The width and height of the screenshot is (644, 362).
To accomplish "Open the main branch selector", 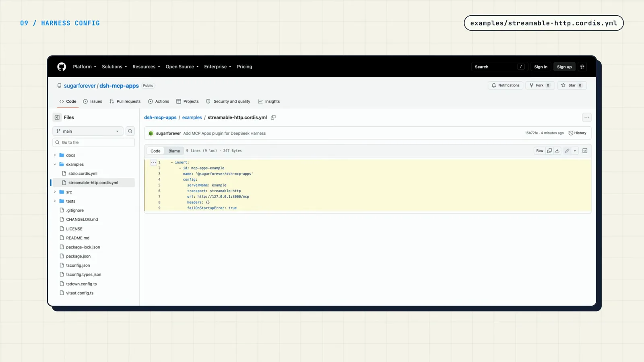I will pyautogui.click(x=88, y=131).
